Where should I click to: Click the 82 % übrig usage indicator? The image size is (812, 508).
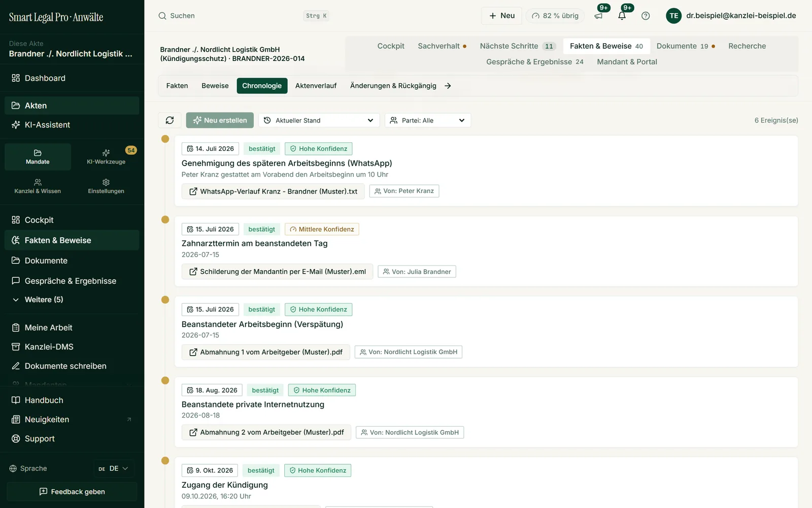(555, 16)
